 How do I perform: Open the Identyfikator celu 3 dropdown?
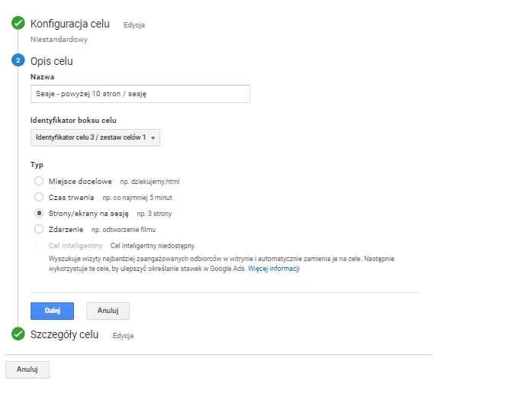tap(95, 137)
